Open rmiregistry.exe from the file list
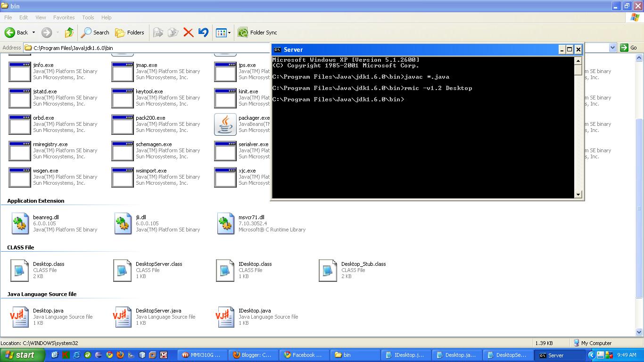Viewport: 644px width, 362px height. click(20, 150)
